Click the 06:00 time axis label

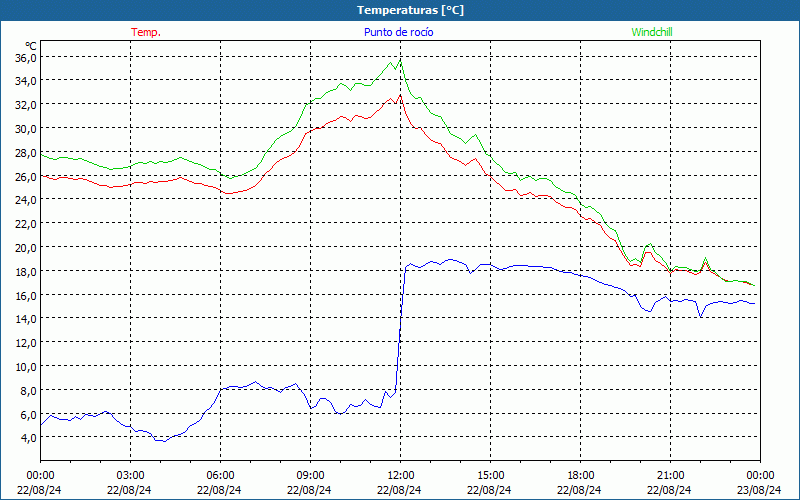tap(220, 476)
